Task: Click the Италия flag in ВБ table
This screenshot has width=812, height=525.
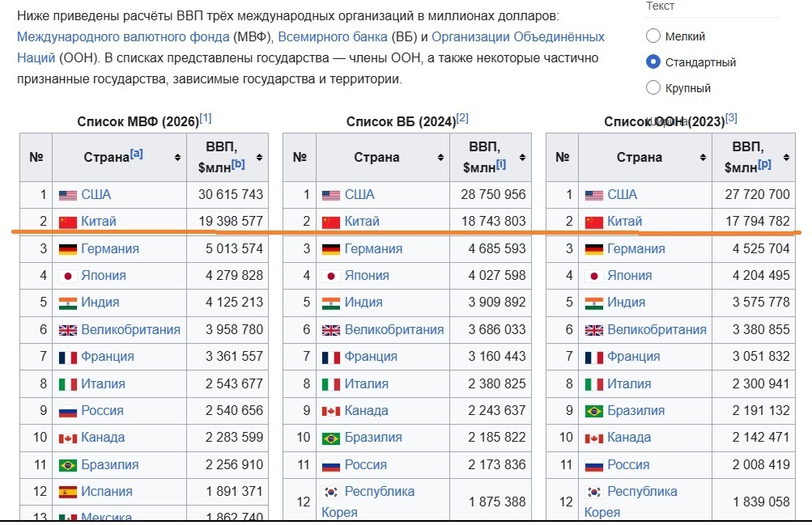Action: tap(331, 384)
